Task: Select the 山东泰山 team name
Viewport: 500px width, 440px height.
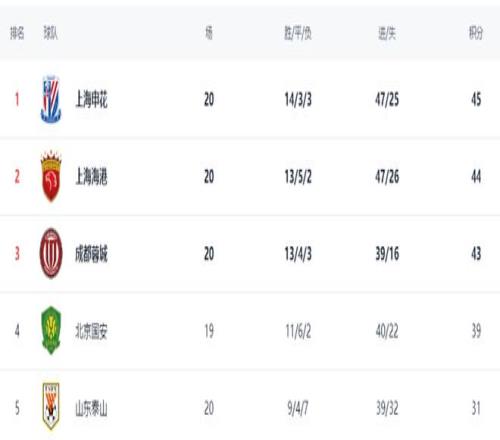Action: click(91, 409)
